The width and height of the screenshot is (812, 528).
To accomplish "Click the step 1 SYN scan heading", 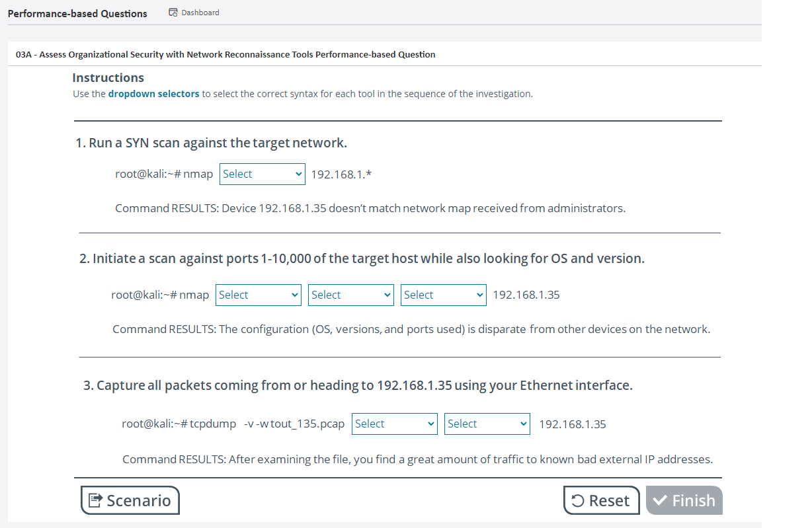I will click(x=211, y=143).
